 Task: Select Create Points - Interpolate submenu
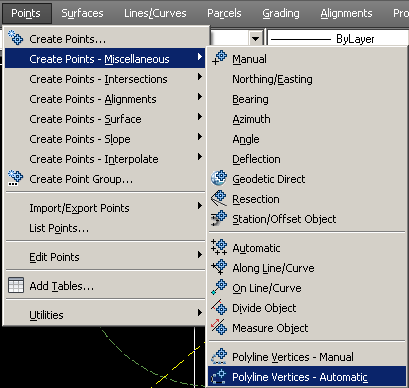point(105,159)
